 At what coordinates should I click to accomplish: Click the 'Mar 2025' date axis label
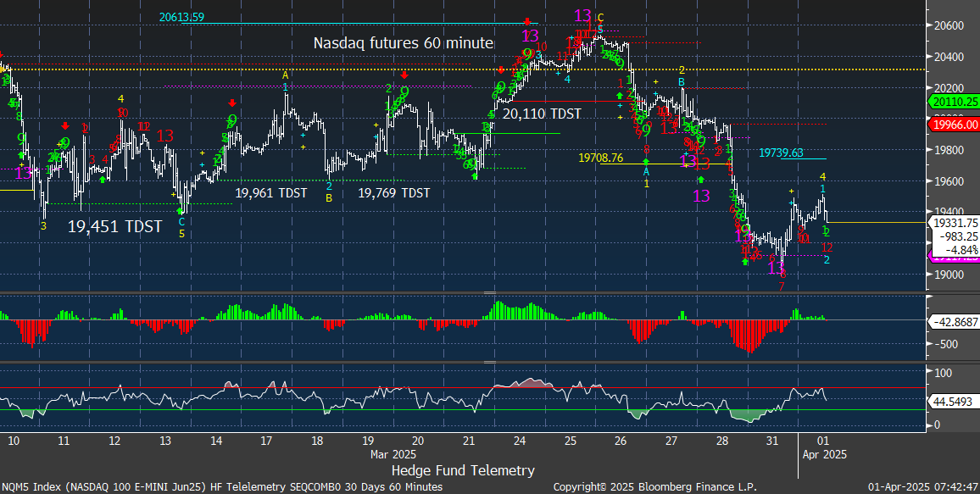tap(393, 454)
